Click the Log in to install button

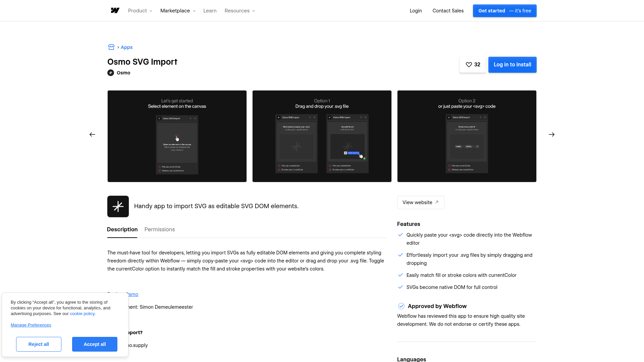point(512,65)
